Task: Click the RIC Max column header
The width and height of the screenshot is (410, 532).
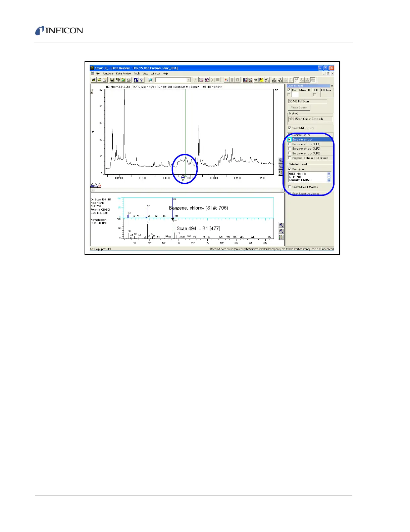Action: click(326, 90)
